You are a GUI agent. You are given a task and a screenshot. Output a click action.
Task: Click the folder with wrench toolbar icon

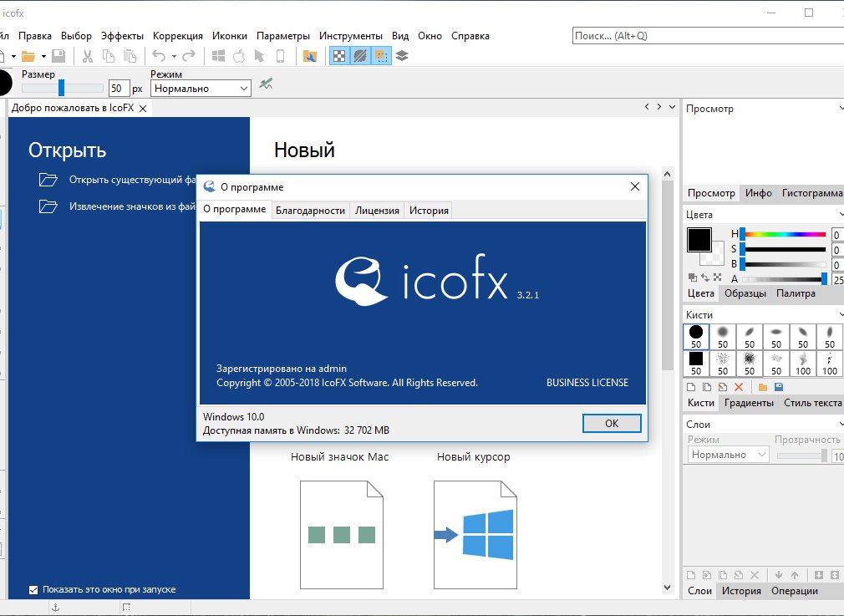pos(310,56)
